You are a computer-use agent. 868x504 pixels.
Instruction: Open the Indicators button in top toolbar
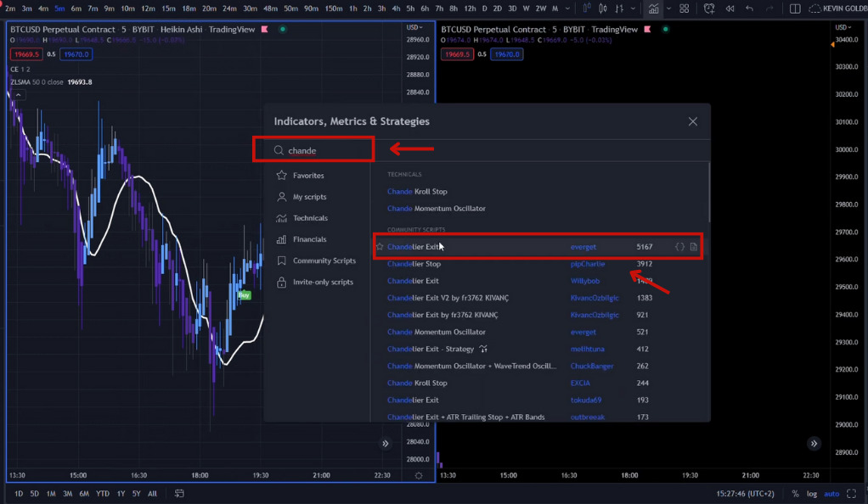click(x=653, y=8)
